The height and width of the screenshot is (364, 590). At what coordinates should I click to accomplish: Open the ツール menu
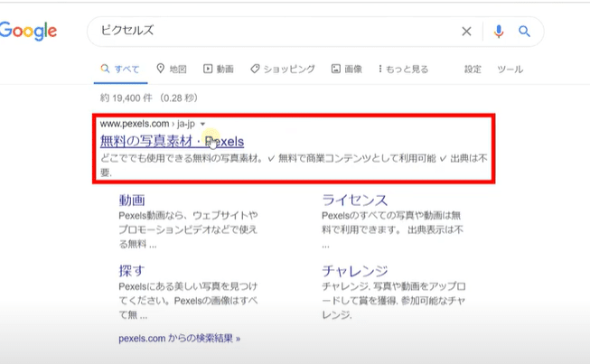pyautogui.click(x=510, y=70)
